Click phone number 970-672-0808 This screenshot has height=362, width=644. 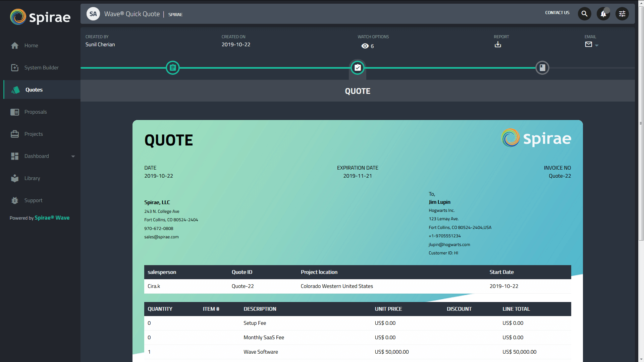159,229
